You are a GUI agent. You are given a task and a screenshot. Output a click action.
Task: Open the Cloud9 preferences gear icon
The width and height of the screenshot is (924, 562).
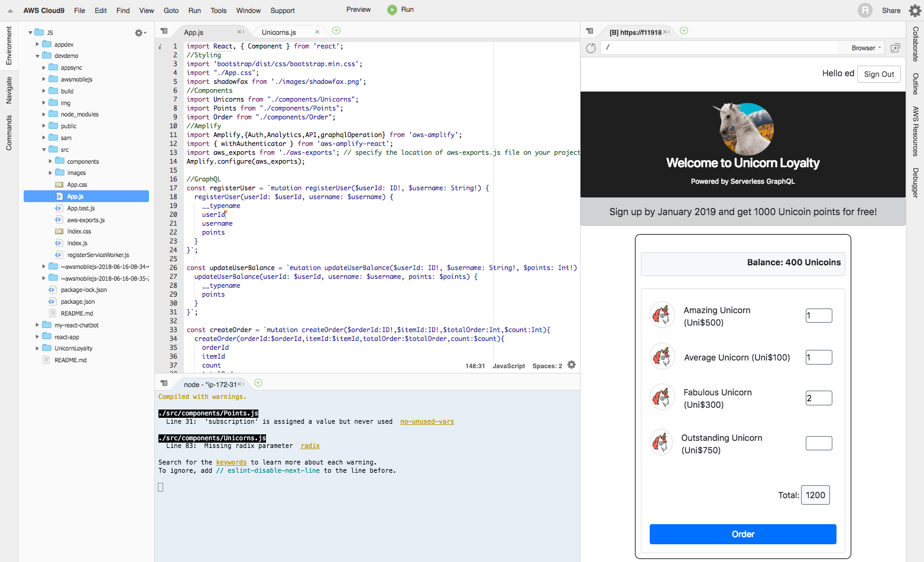click(x=915, y=11)
